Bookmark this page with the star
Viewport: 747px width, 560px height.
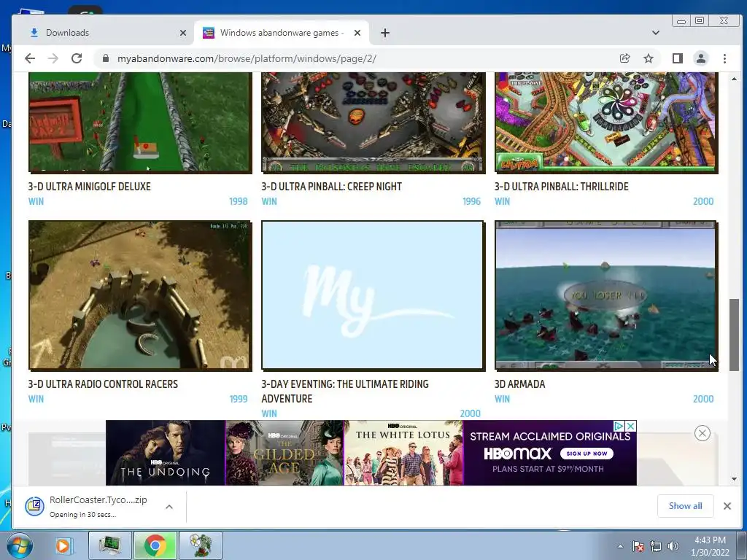649,58
